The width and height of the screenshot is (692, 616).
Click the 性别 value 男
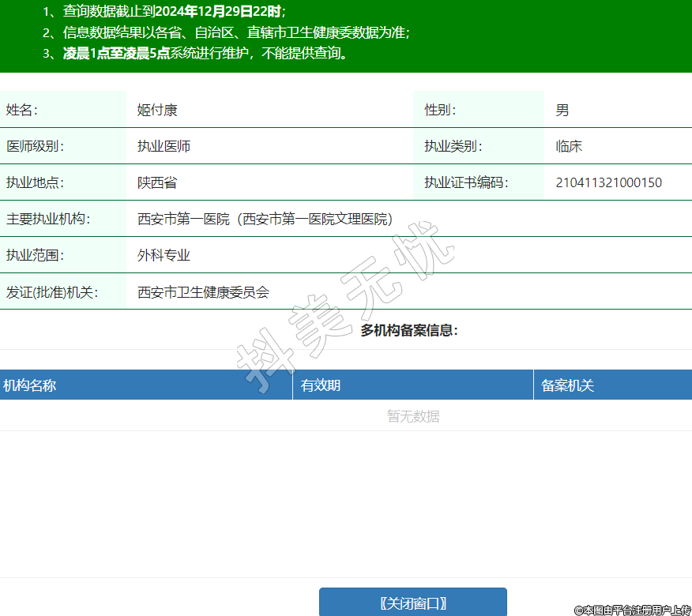pyautogui.click(x=562, y=110)
